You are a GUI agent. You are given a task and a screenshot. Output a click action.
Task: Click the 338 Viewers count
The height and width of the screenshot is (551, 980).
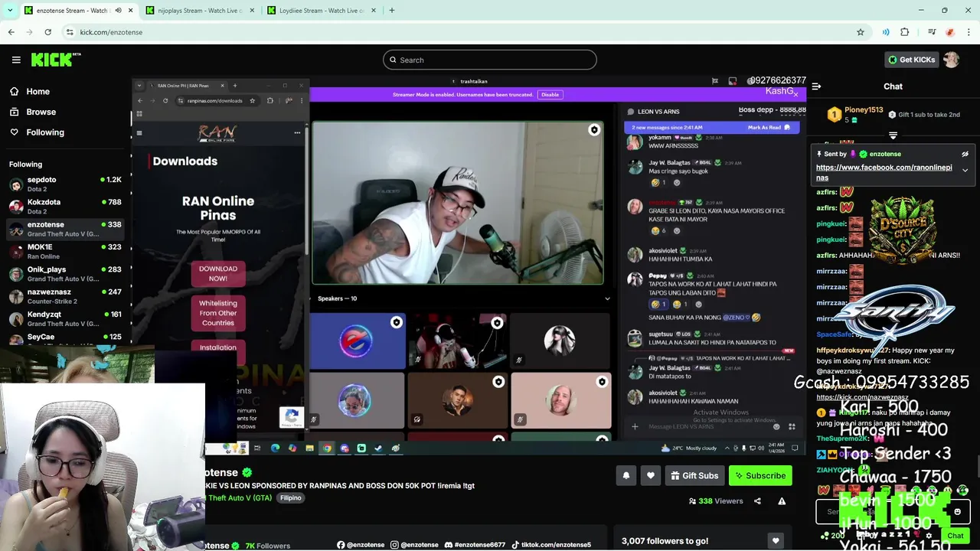tap(716, 501)
